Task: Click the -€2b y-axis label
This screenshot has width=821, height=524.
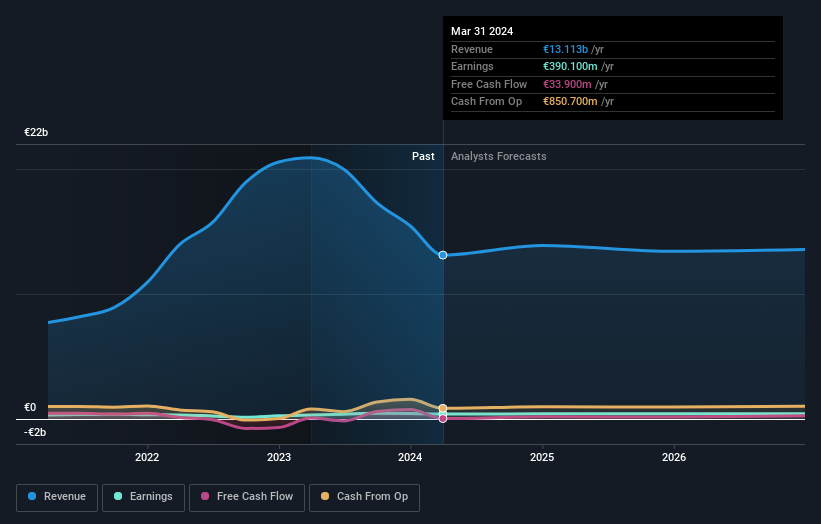Action: point(35,432)
